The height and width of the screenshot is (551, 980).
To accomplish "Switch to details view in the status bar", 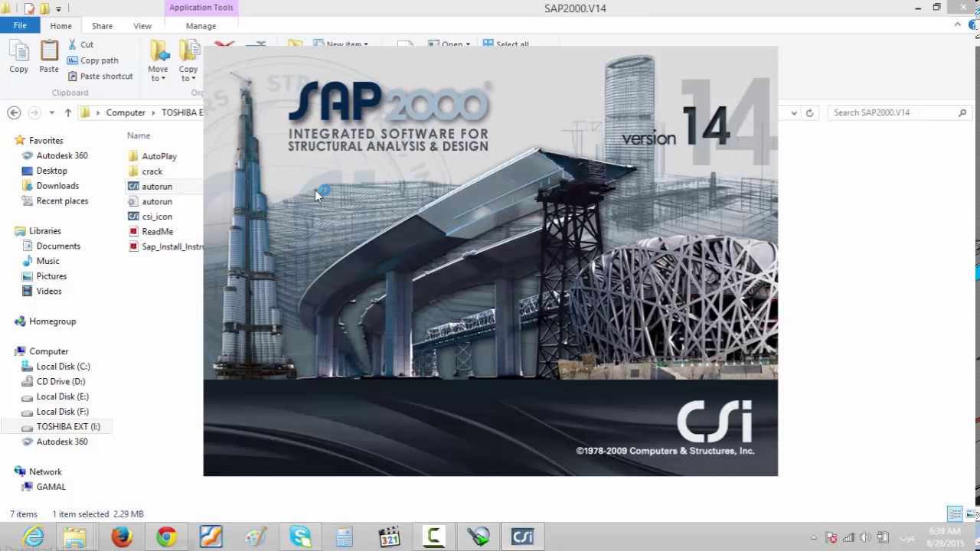I will 955,514.
